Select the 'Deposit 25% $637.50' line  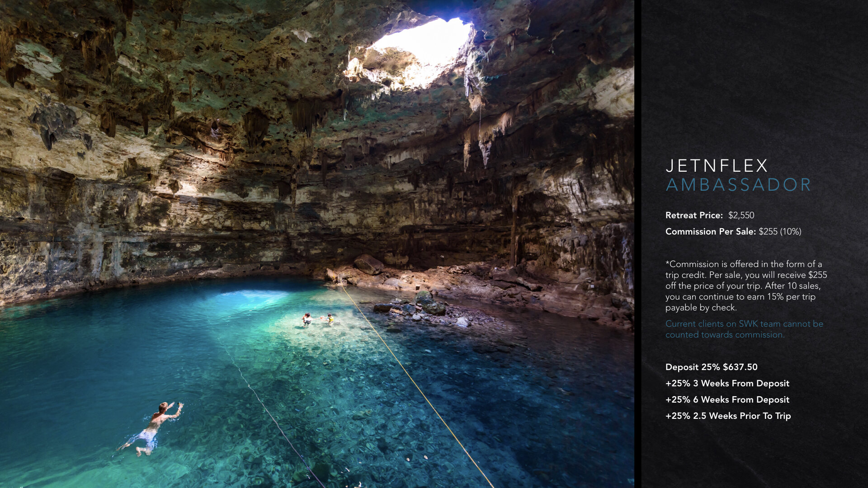tap(711, 367)
